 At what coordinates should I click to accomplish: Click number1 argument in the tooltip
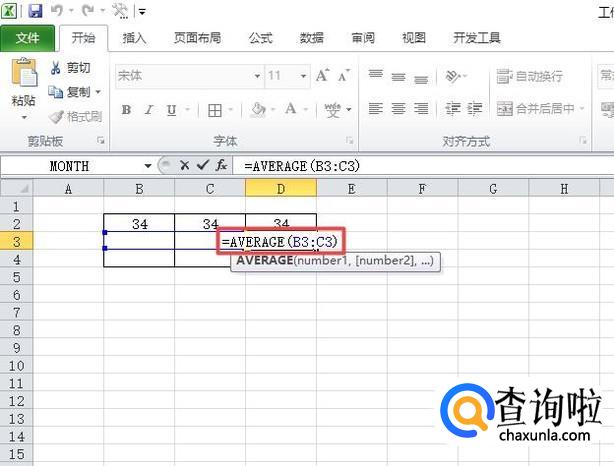(323, 260)
